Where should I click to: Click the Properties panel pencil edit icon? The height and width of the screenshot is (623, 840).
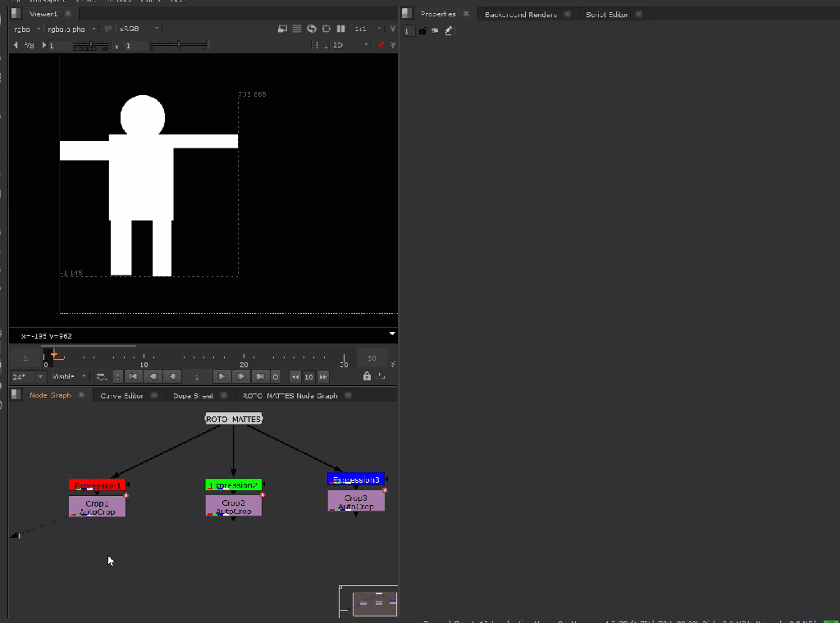pos(449,30)
